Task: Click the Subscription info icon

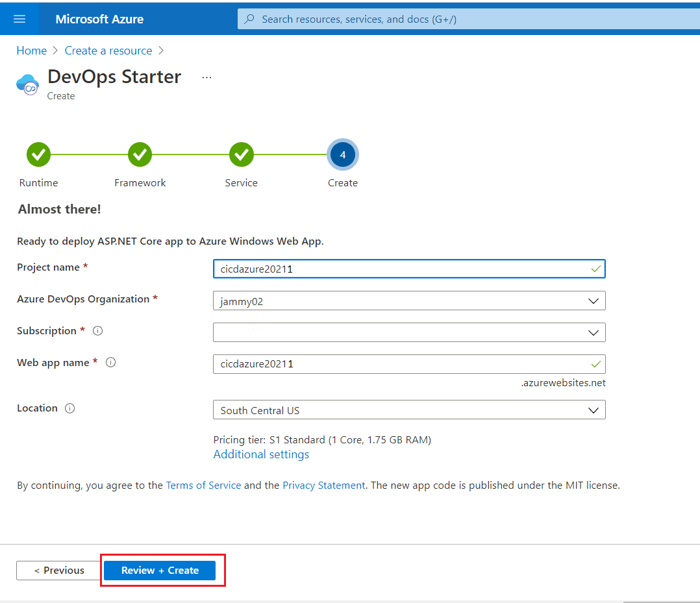Action: coord(97,331)
